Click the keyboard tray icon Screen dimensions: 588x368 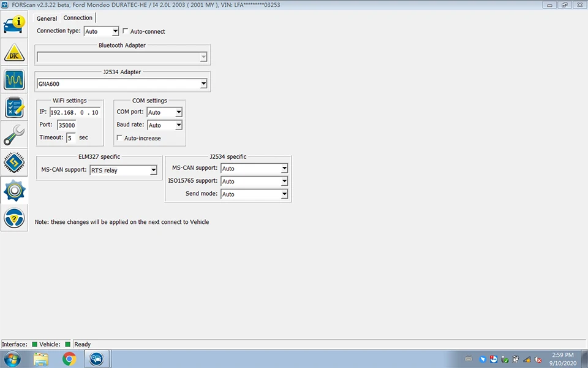tap(469, 359)
